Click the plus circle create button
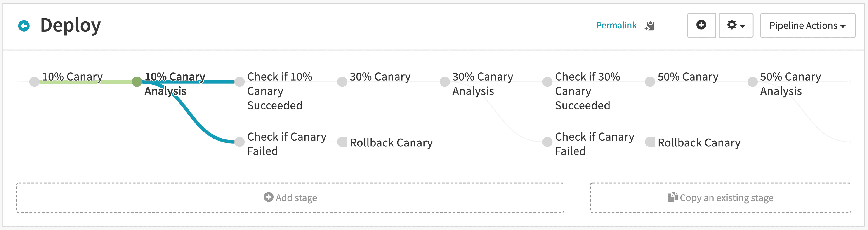The width and height of the screenshot is (868, 230). tap(701, 25)
